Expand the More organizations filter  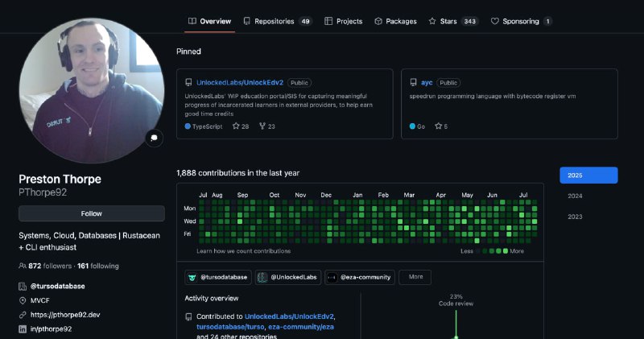coord(415,277)
